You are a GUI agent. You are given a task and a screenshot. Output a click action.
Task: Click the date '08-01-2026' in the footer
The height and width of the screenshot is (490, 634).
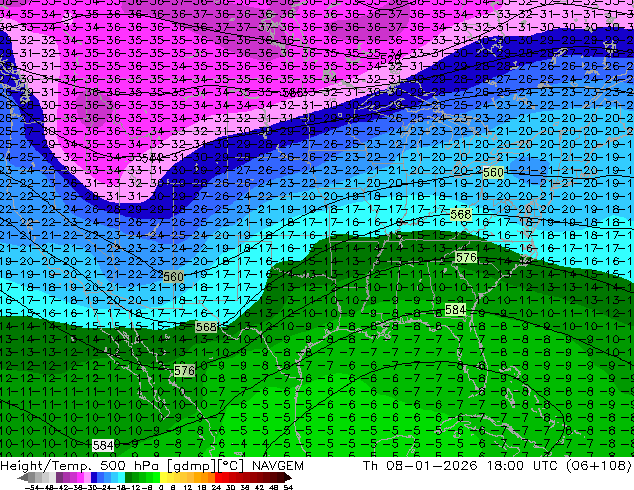click(432, 465)
